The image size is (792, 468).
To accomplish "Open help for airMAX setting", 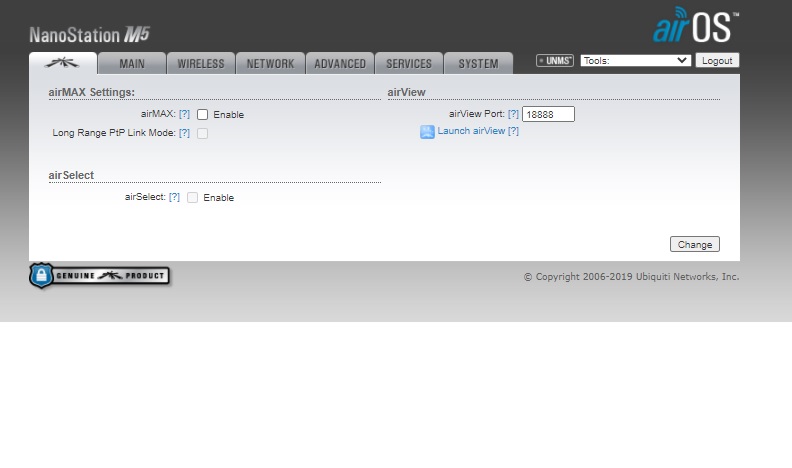I will tap(184, 114).
